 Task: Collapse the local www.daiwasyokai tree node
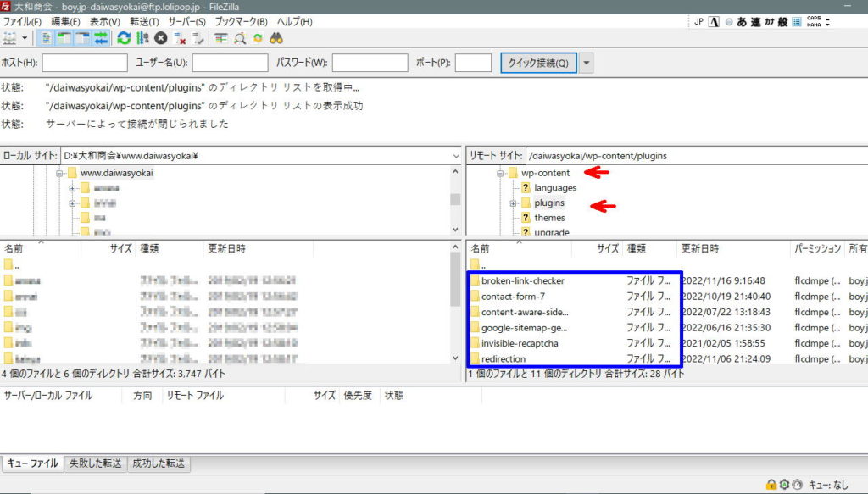(x=60, y=173)
